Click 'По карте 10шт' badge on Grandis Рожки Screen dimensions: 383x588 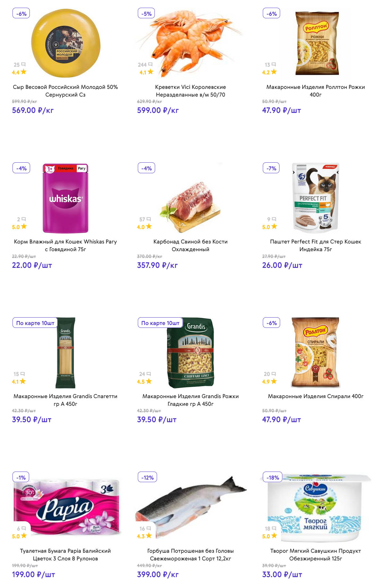point(160,323)
